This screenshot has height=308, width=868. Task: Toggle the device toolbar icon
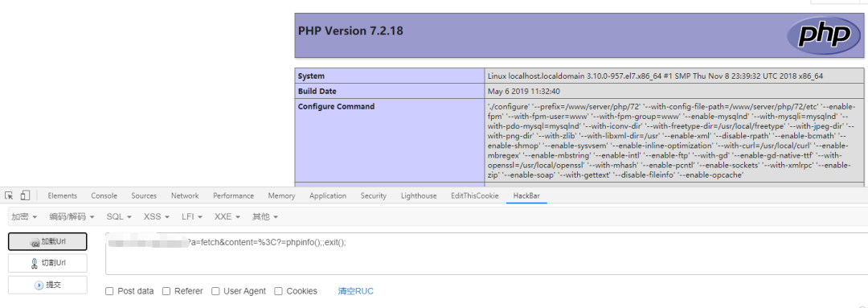(25, 195)
